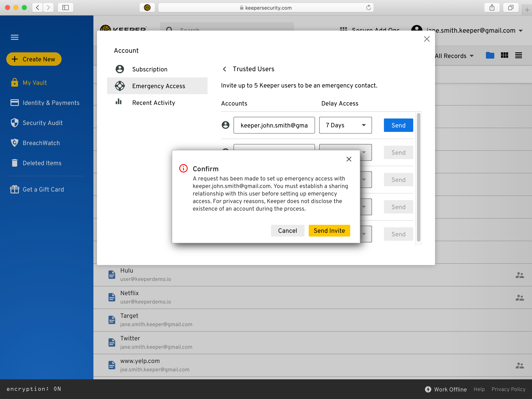Toggle the Safari sidebar button
Viewport: 532px width, 399px height.
click(x=65, y=8)
